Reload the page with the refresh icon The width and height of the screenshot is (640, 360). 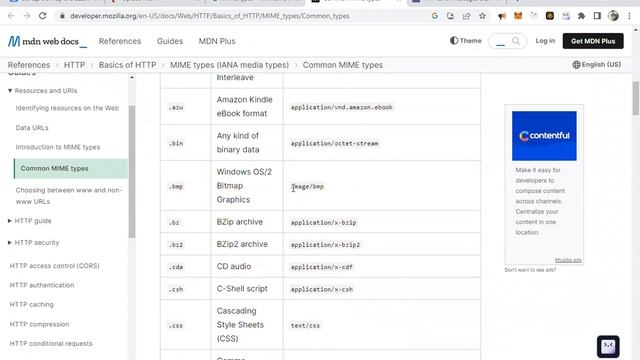pos(42,16)
